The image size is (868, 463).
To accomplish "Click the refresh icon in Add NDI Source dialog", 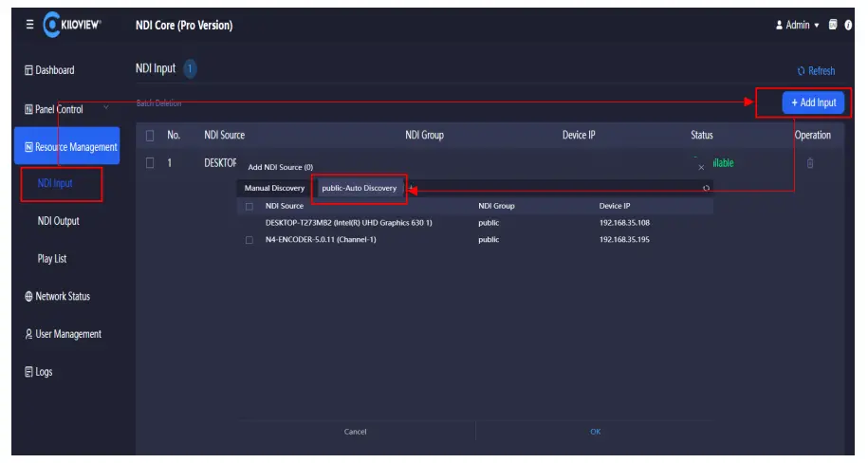I will (x=706, y=188).
